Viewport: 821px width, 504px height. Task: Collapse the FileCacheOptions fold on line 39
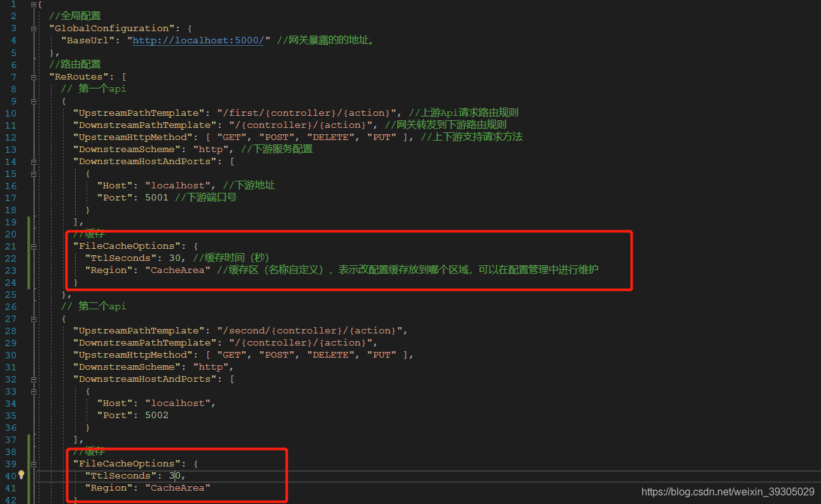coord(33,464)
